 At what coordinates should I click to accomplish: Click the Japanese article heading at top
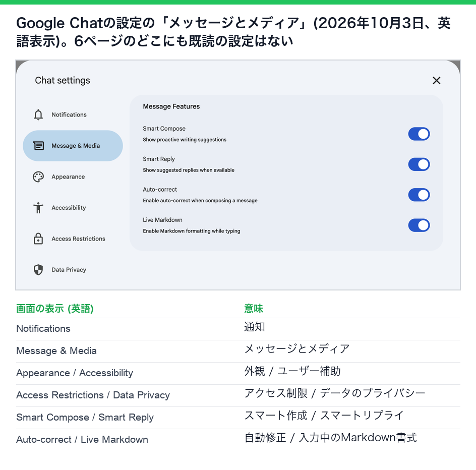coord(233,32)
